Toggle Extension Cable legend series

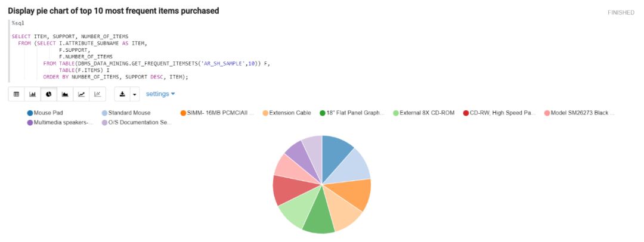point(290,113)
